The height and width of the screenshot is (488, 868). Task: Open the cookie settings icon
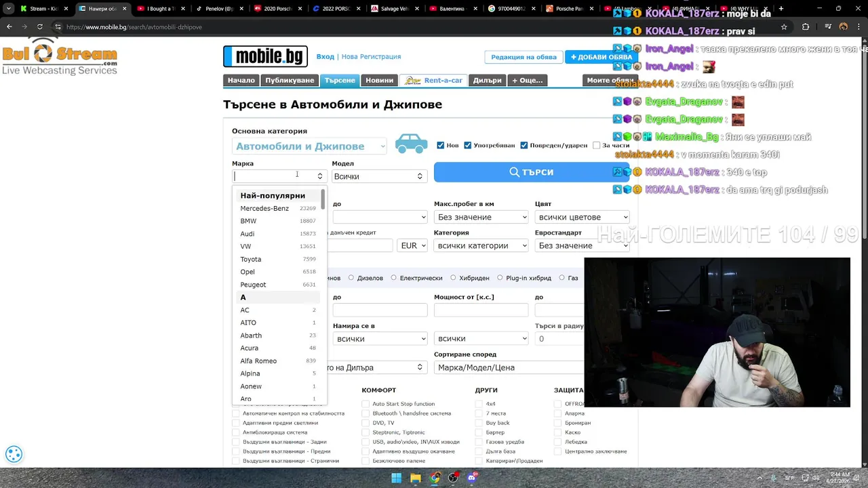[x=14, y=454]
